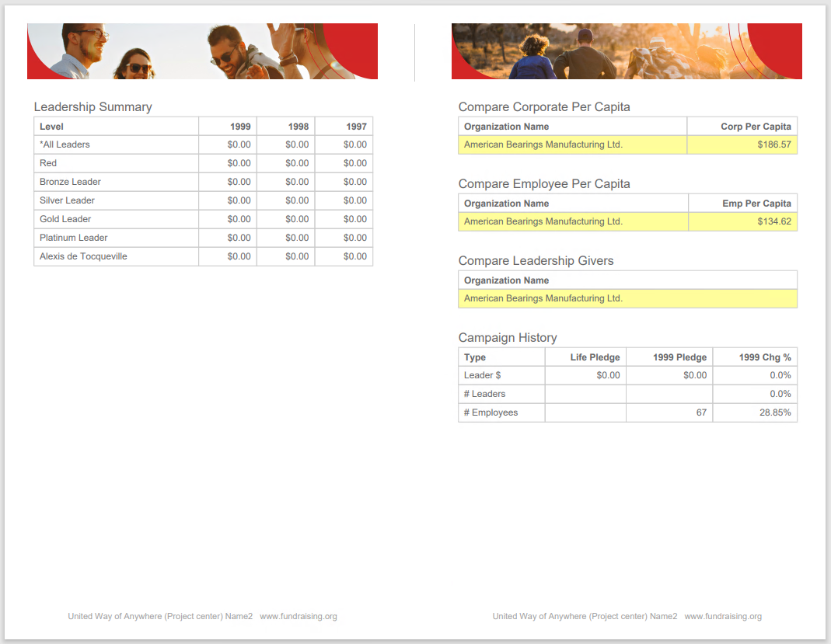This screenshot has height=644, width=831.
Task: Click American Bearings under Compare Corporate Per Capita
Action: [x=543, y=144]
